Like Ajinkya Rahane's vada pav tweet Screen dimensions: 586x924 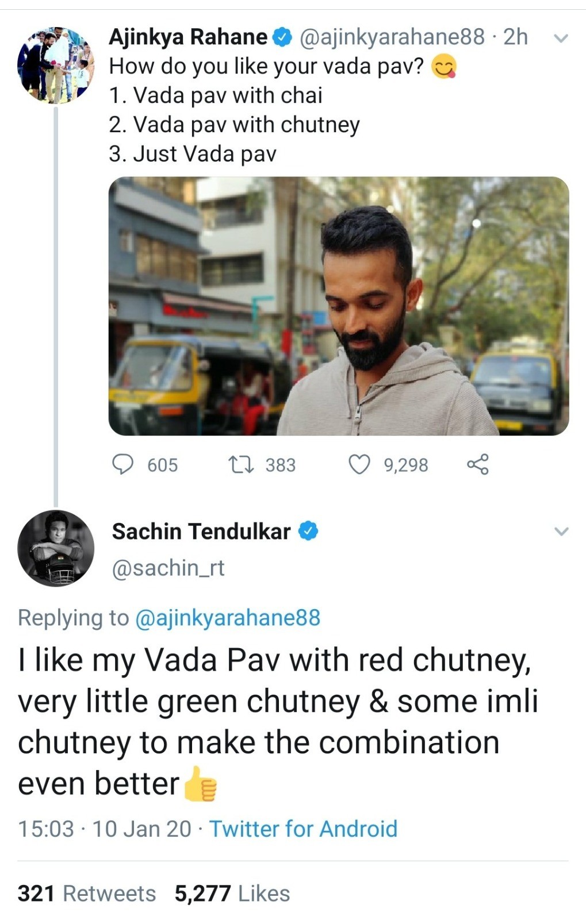(359, 464)
